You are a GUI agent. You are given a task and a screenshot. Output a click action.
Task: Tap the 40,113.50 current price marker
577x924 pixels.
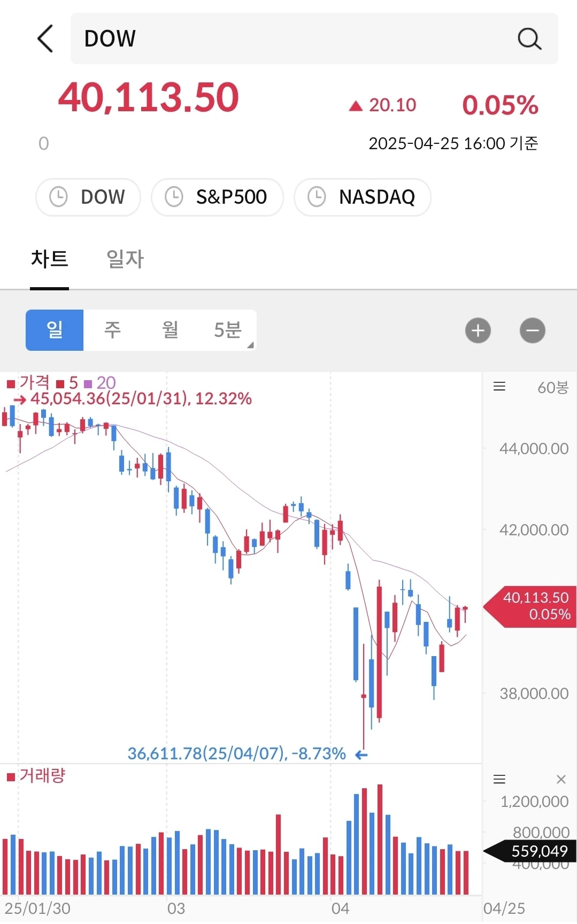point(529,606)
